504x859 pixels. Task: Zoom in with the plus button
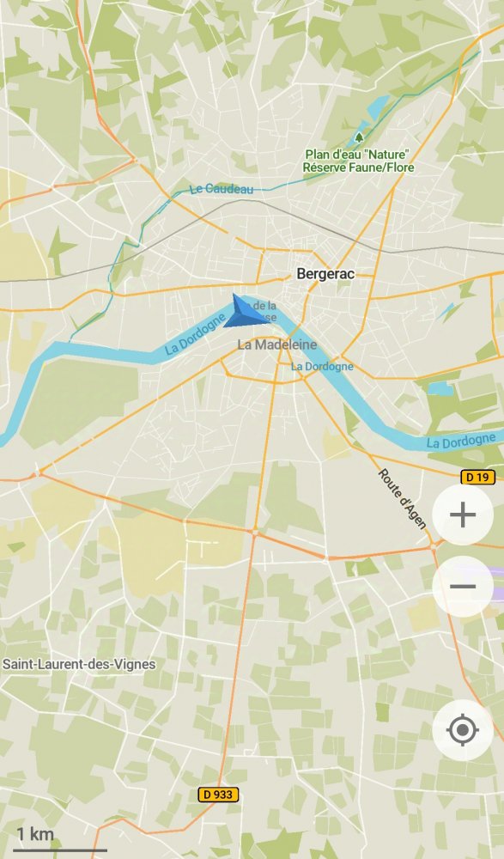click(x=463, y=515)
